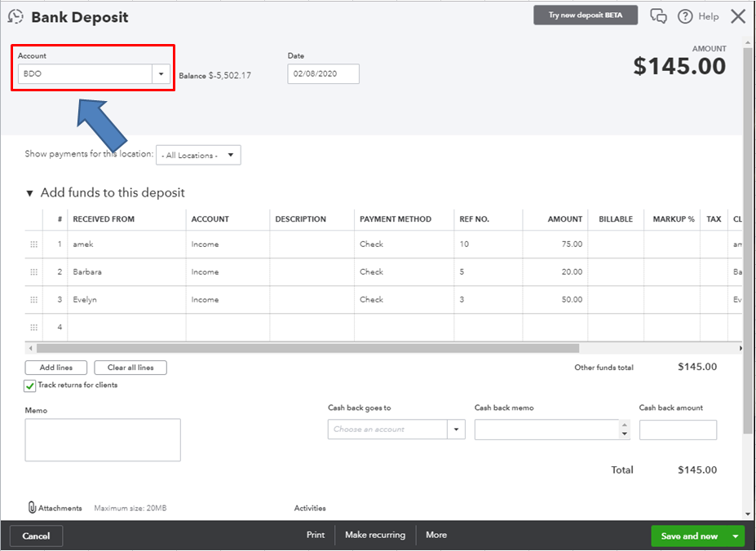The width and height of the screenshot is (756, 551).
Task: Click the Date field showing 02/08/2020
Action: point(323,73)
